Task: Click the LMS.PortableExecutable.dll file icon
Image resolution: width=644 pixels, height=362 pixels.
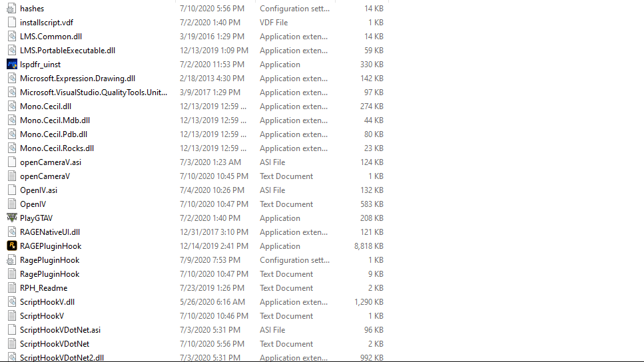Action: (x=11, y=50)
